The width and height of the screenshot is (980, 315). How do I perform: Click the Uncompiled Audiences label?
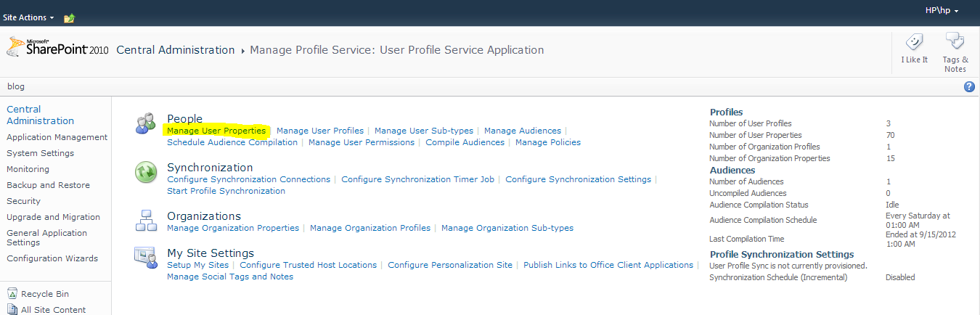pos(748,193)
